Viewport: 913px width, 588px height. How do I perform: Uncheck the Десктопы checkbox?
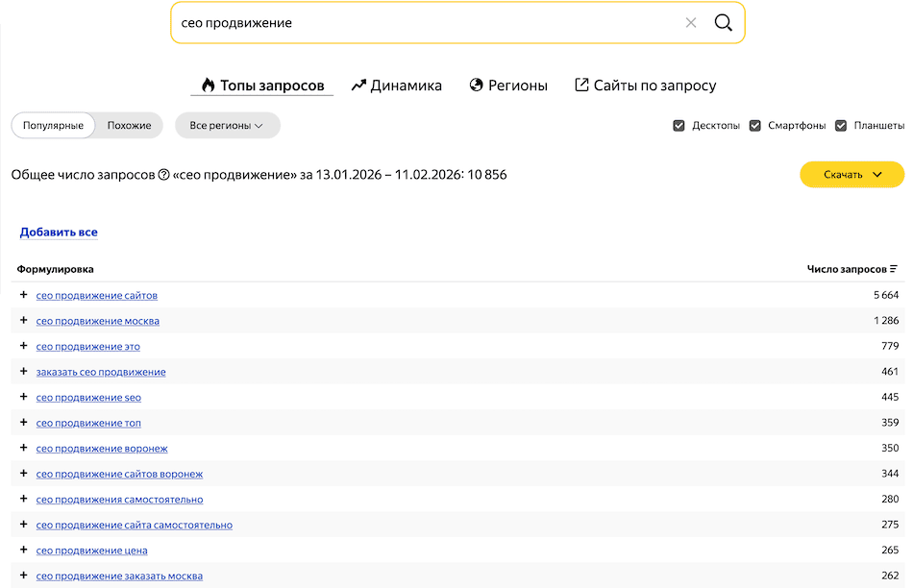(679, 126)
